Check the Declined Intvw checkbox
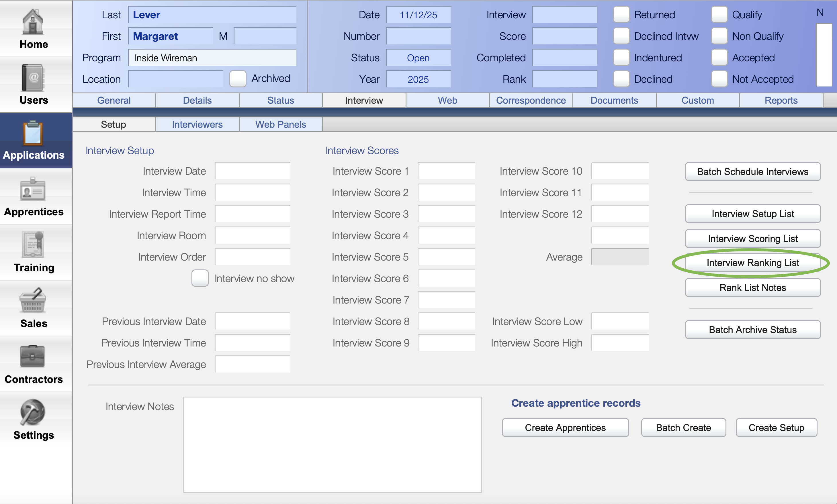Image resolution: width=837 pixels, height=504 pixels. click(621, 36)
